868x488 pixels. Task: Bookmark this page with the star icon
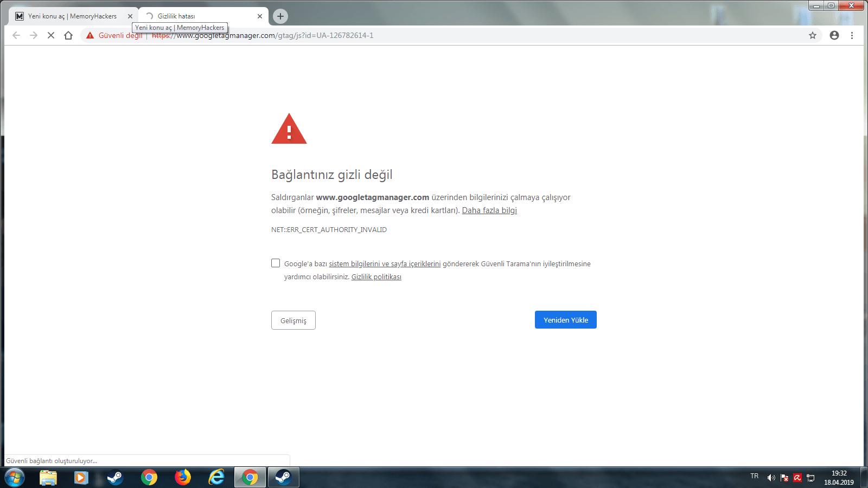pyautogui.click(x=813, y=35)
